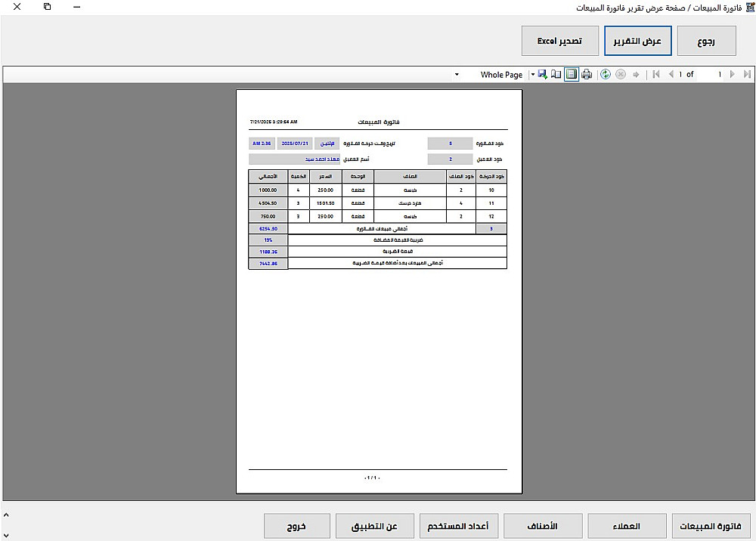Click the transaction code cell 12
Screen dimensions: 756x541
click(x=491, y=216)
